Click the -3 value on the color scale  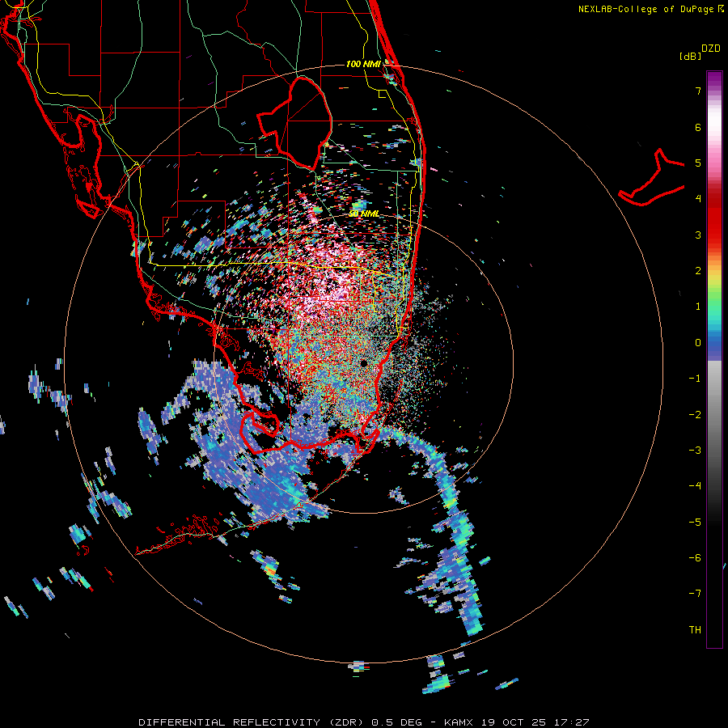695,450
